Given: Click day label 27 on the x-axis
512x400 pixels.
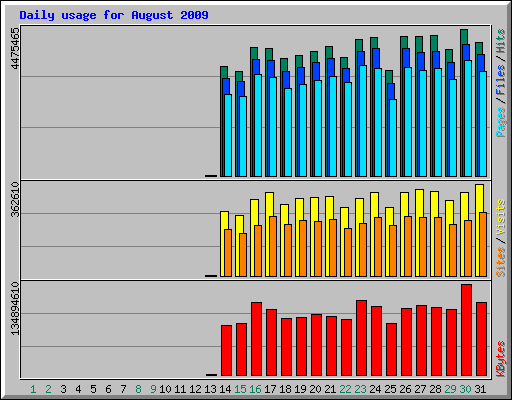Looking at the screenshot, I should click(420, 389).
